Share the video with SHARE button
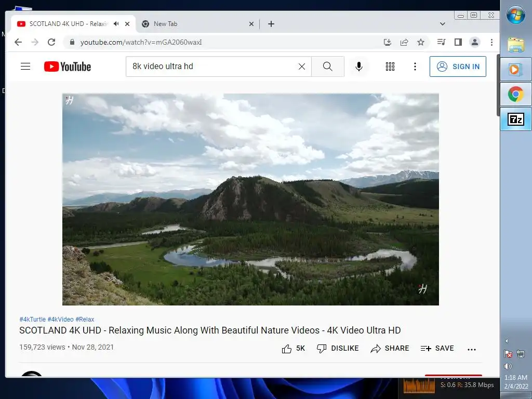This screenshot has height=399, width=532. coord(390,349)
